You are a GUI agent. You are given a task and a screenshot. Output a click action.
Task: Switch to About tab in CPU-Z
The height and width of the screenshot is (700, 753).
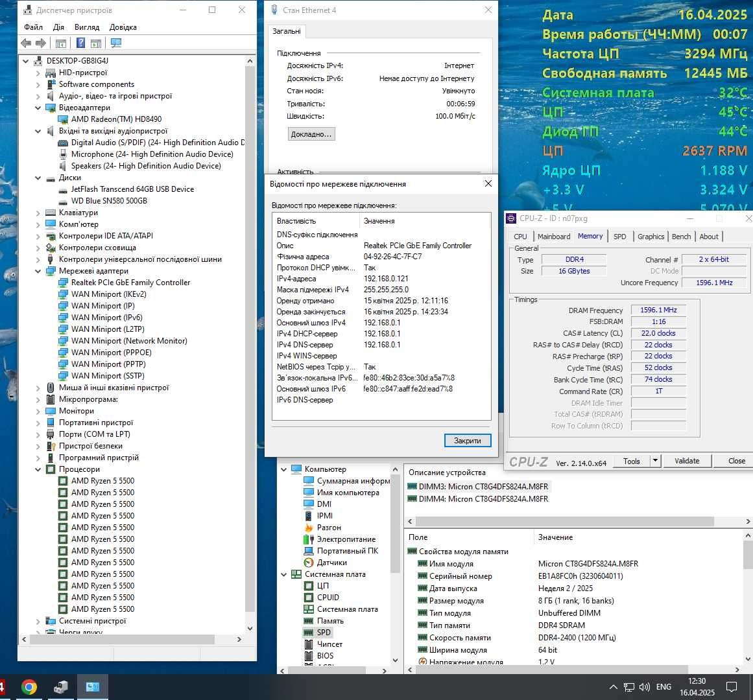pyautogui.click(x=709, y=237)
